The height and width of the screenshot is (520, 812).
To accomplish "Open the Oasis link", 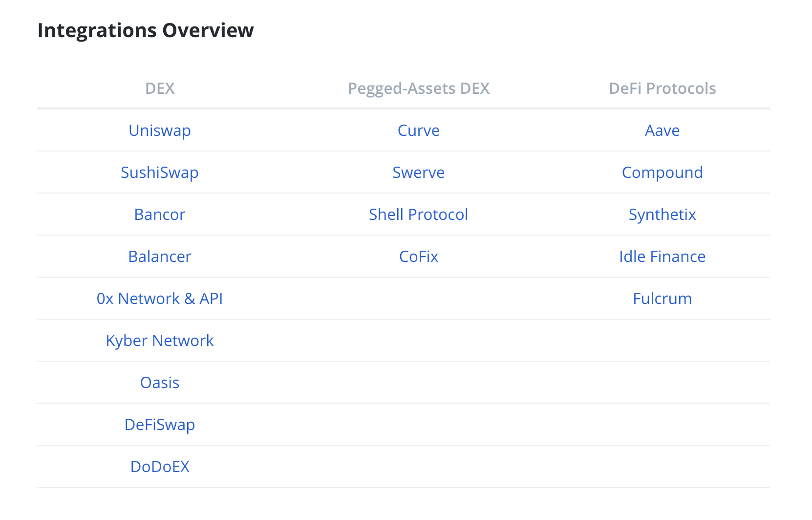I will [x=160, y=383].
